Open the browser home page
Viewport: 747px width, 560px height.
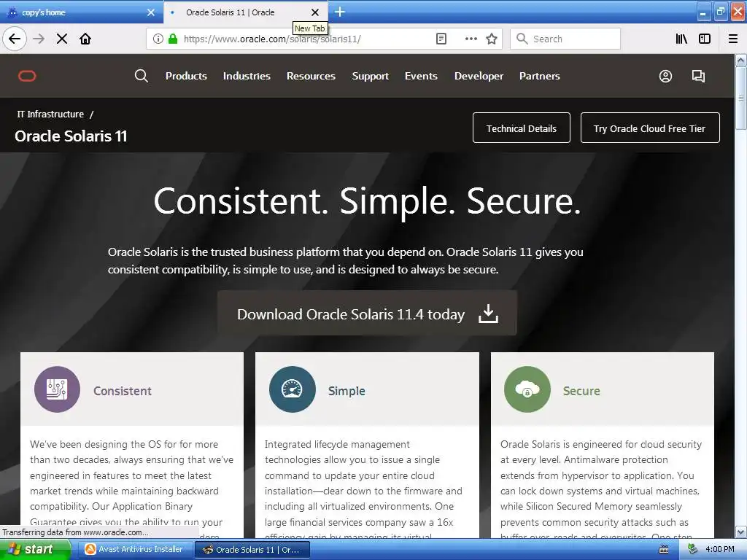pos(85,39)
